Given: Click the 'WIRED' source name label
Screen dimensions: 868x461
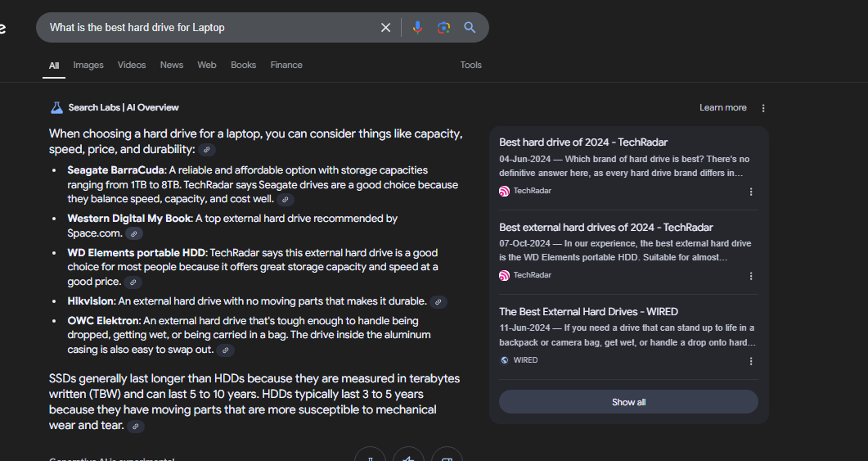Looking at the screenshot, I should pos(525,360).
